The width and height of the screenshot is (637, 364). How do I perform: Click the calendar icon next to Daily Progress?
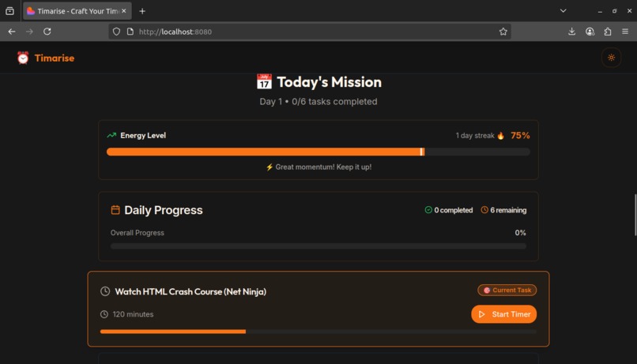115,210
